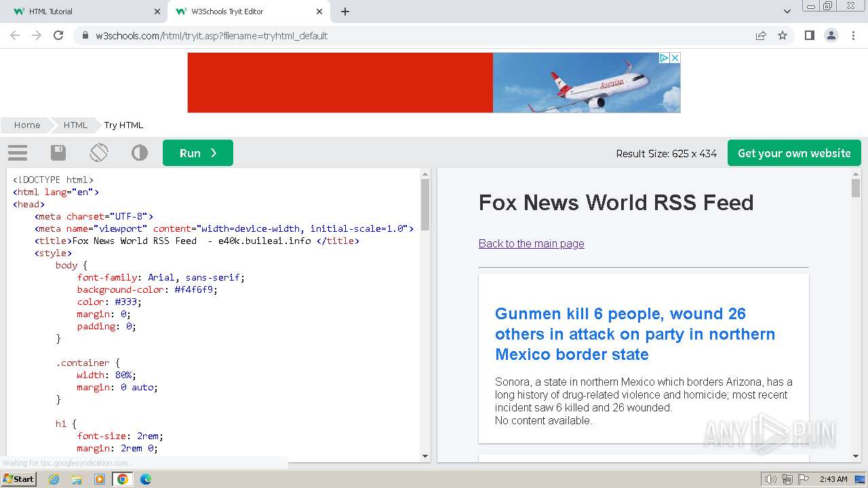Toggle the browser side panel icon
This screenshot has height=488, width=868.
809,35
